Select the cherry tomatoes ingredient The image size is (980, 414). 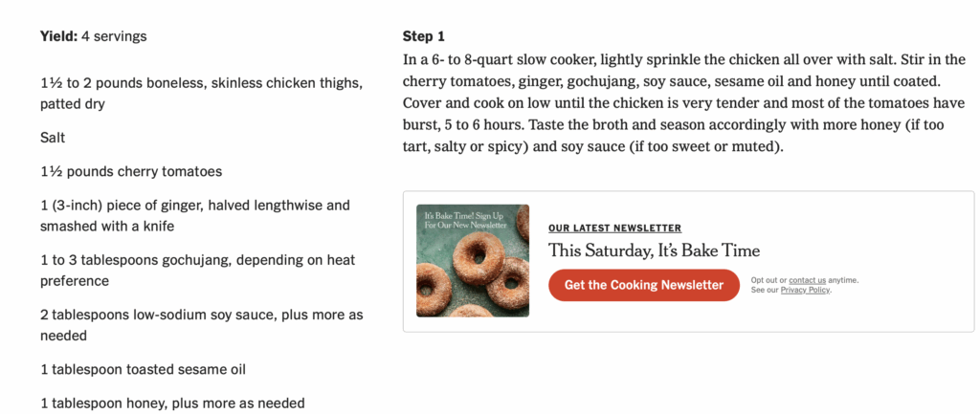(x=131, y=172)
